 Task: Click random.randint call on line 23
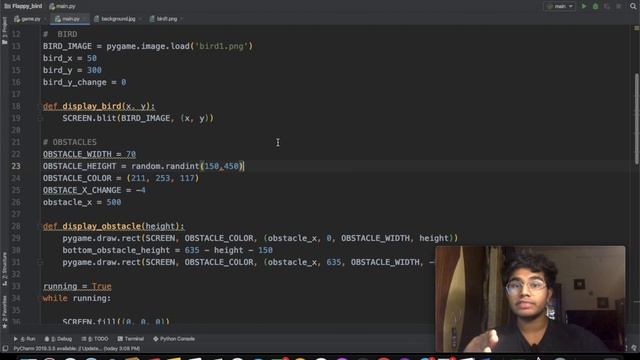tap(187, 166)
